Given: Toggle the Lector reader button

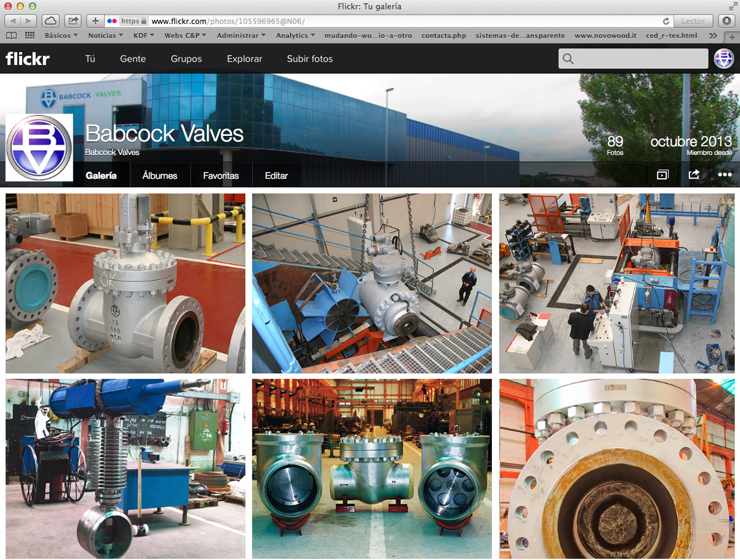Looking at the screenshot, I should click(693, 21).
